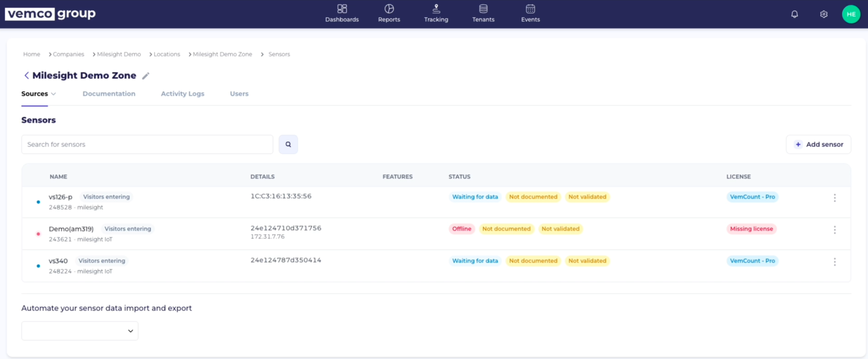
Task: Go to Locations in the breadcrumb
Action: click(x=167, y=54)
